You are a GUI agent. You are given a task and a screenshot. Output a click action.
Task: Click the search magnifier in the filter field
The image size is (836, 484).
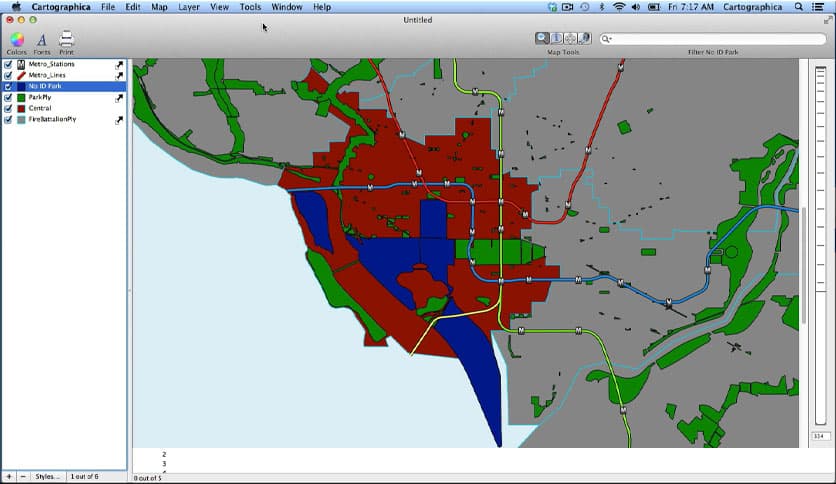coord(606,39)
